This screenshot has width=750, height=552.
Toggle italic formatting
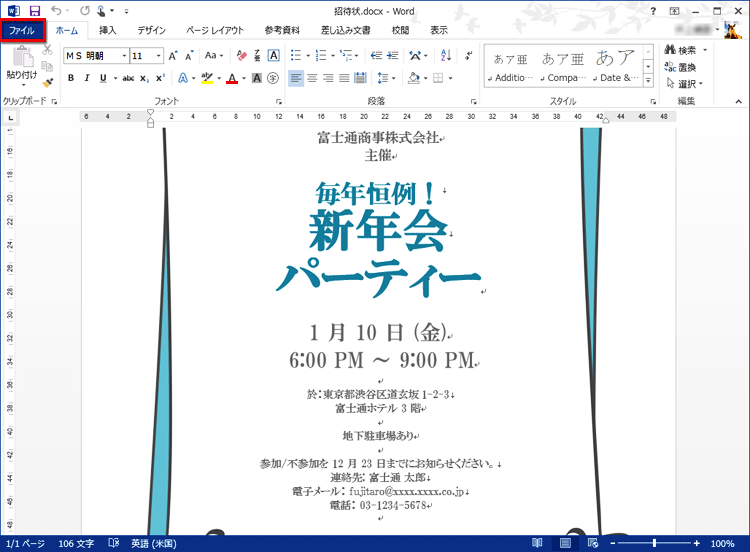coord(87,78)
